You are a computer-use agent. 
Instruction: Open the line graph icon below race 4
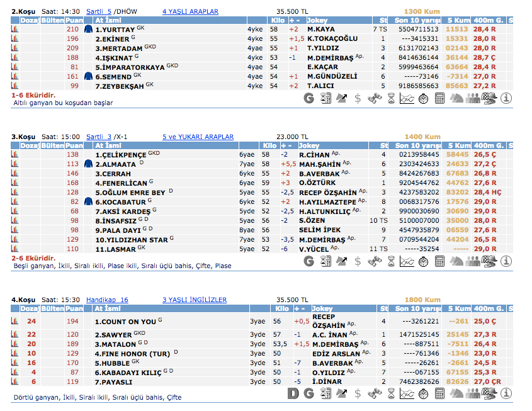407,393
